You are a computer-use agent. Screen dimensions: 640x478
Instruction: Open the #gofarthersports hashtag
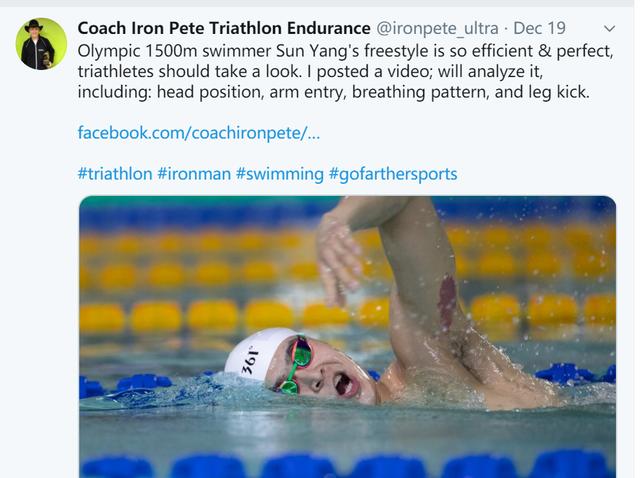[x=393, y=174]
